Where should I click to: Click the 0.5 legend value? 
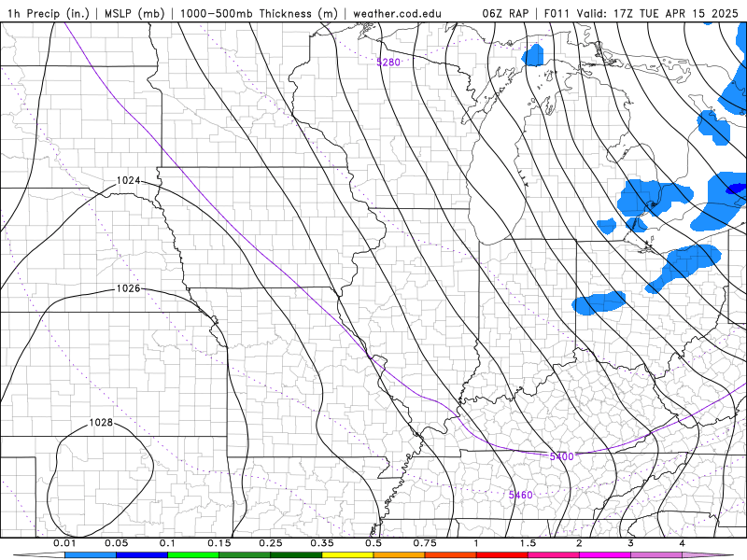[x=373, y=543]
